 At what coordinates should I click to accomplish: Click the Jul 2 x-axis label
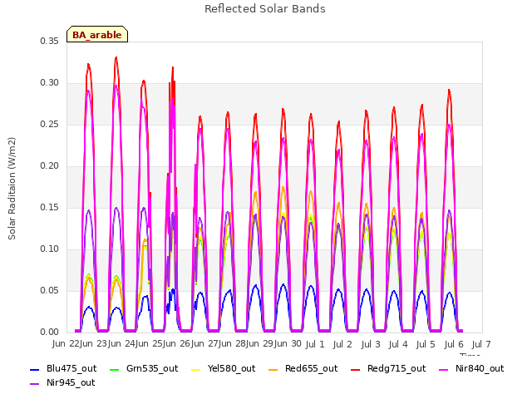(x=342, y=344)
